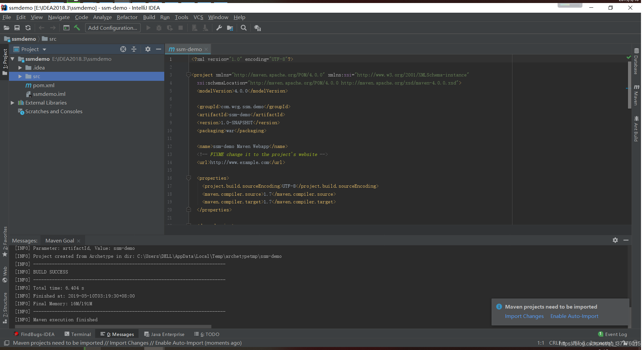Expand the src folder arrow
The width and height of the screenshot is (644, 350).
tap(20, 76)
